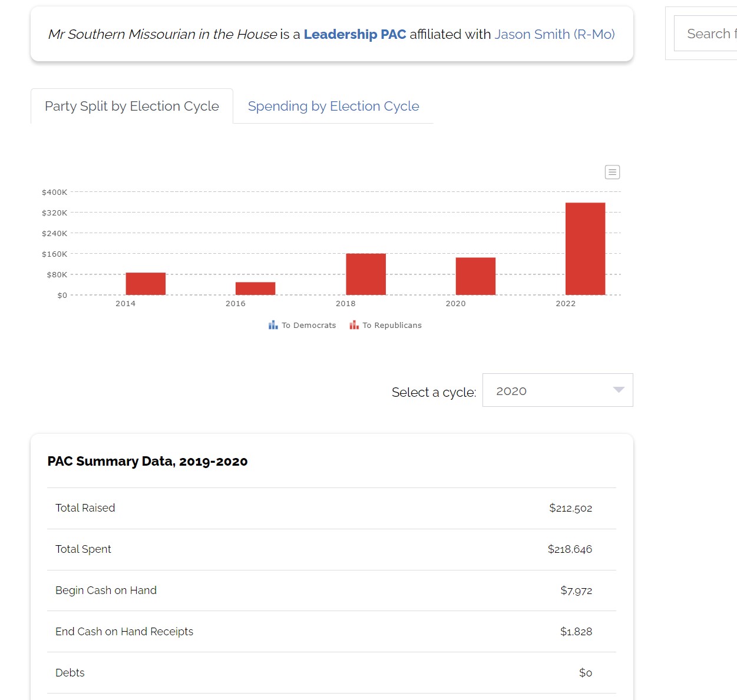This screenshot has width=737, height=700.
Task: Open the Jason Smith (R-Mo) link
Action: [555, 34]
